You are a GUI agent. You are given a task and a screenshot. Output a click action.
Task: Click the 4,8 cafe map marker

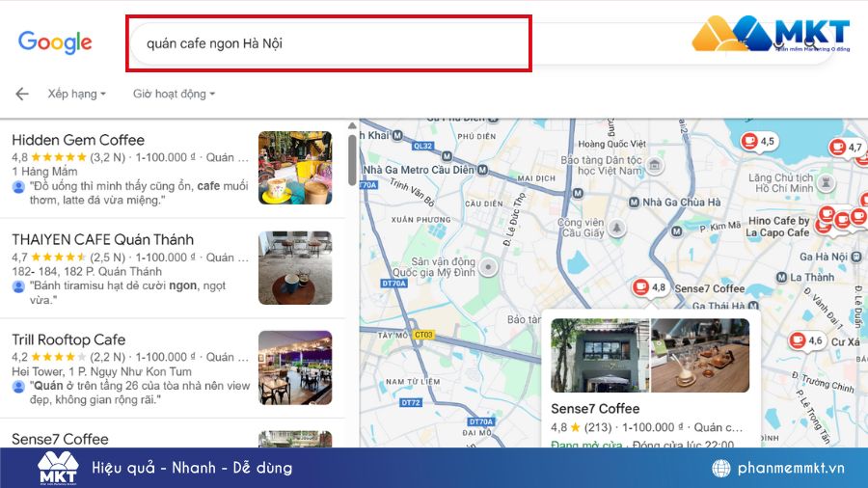(x=640, y=286)
